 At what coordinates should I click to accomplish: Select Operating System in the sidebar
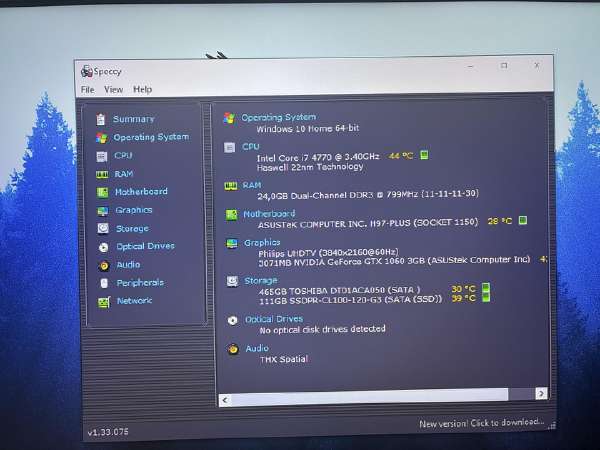[151, 137]
